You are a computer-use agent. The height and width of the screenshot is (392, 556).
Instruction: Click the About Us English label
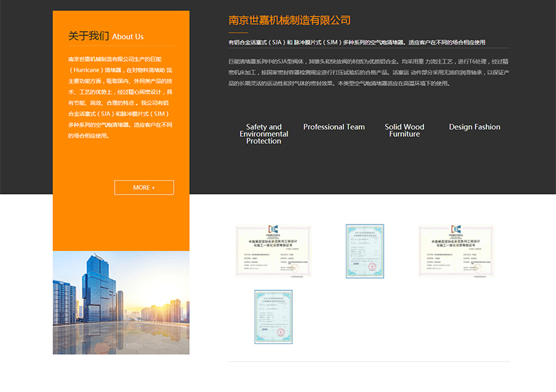coord(128,37)
